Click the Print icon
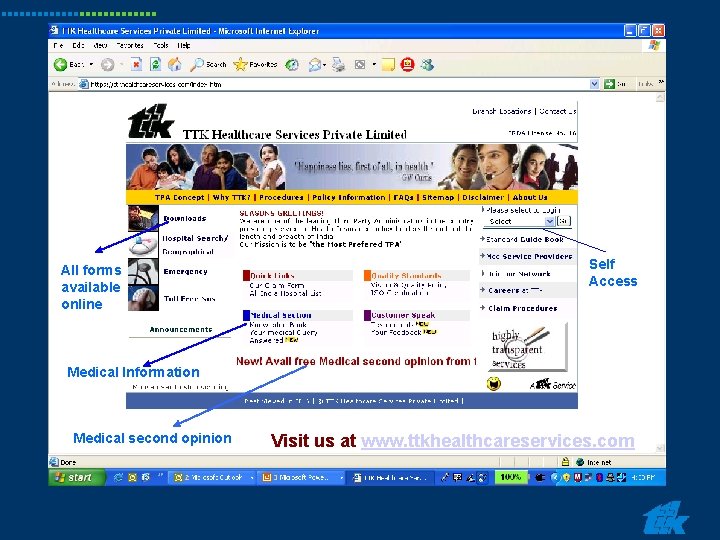Screen dimensions: 720x540 (x=338, y=65)
